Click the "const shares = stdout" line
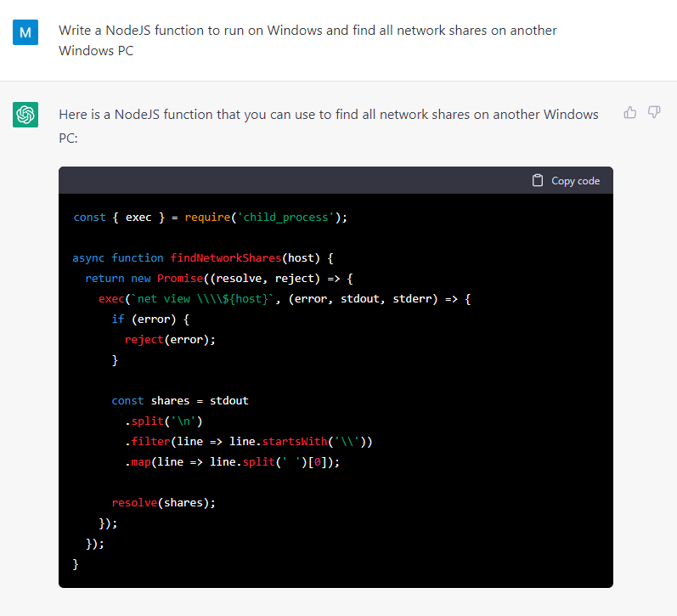Image resolution: width=677 pixels, height=616 pixels. (179, 400)
